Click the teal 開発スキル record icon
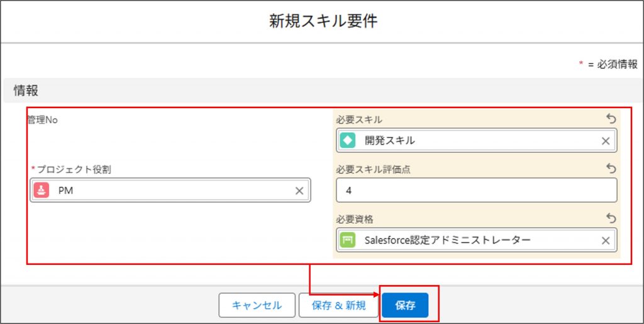 347,141
